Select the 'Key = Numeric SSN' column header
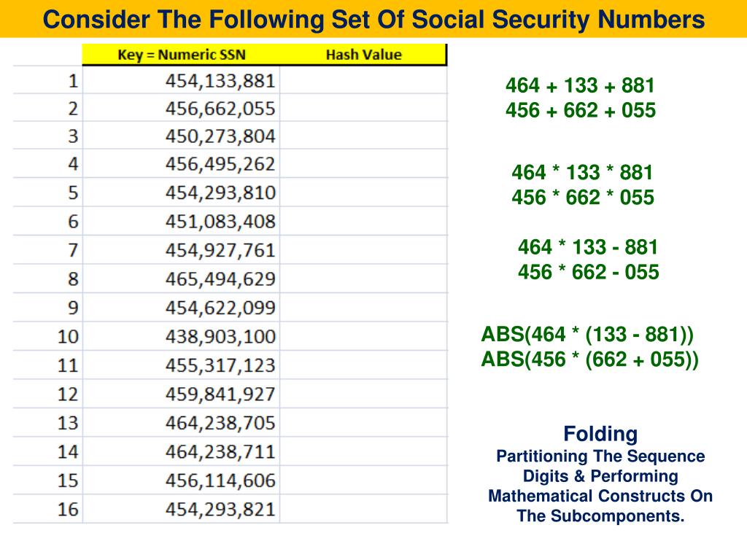The height and width of the screenshot is (560, 747). 181,55
